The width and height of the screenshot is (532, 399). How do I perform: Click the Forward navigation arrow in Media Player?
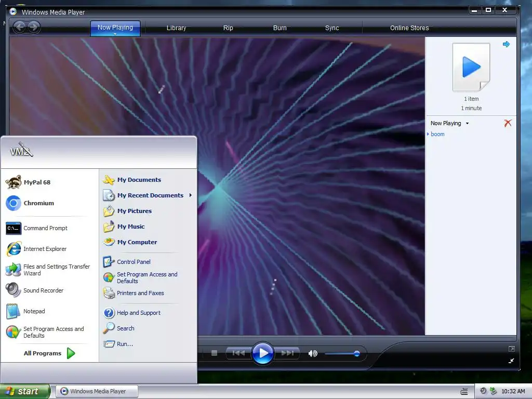(x=34, y=27)
